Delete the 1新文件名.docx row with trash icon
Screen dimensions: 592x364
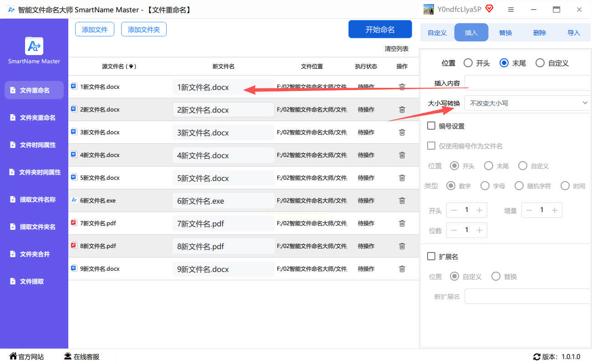click(402, 87)
